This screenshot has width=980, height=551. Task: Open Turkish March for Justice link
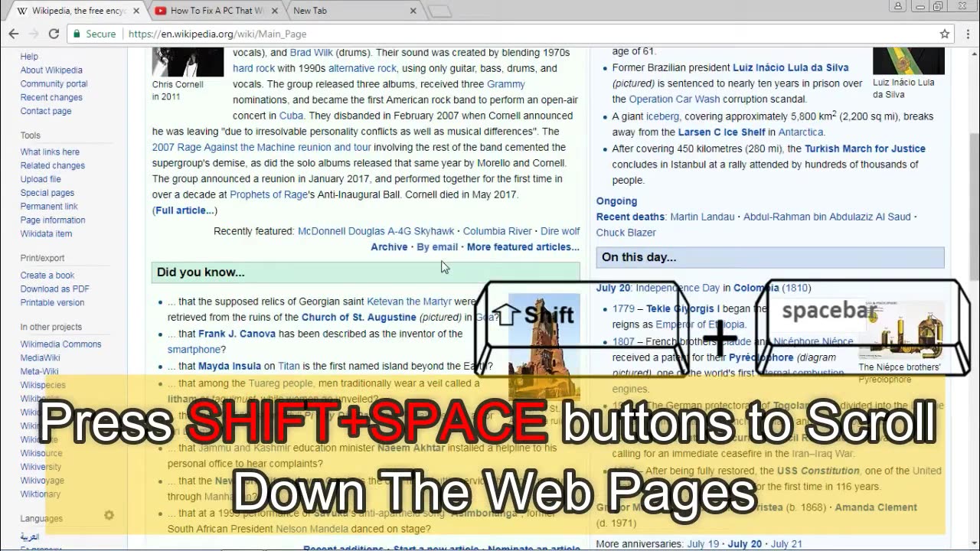coord(865,148)
